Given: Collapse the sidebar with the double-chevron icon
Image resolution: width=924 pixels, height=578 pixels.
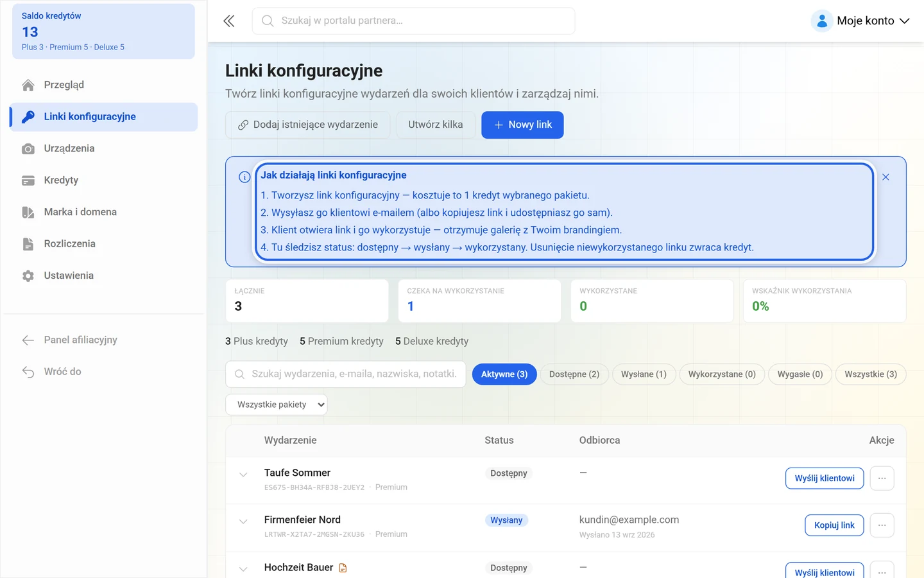Looking at the screenshot, I should pyautogui.click(x=229, y=21).
